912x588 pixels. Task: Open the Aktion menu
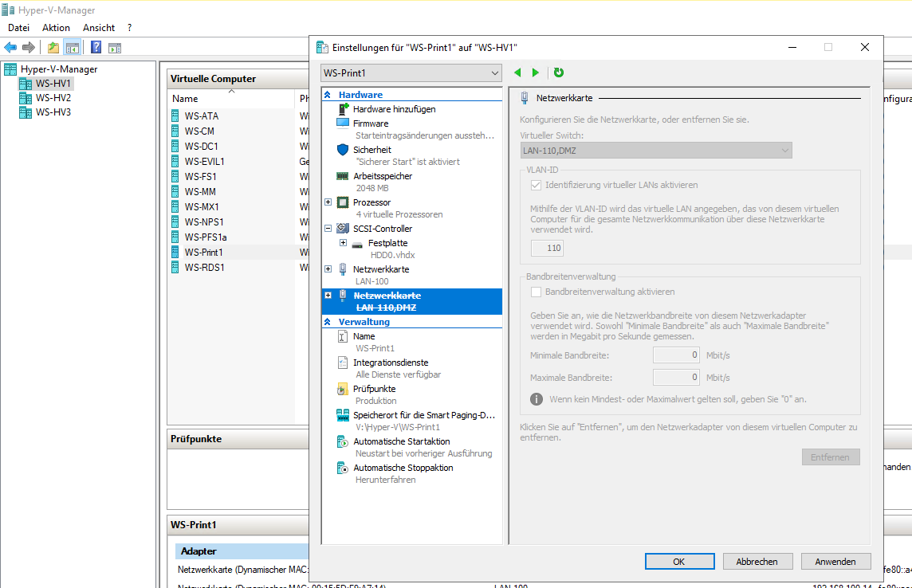tap(56, 28)
